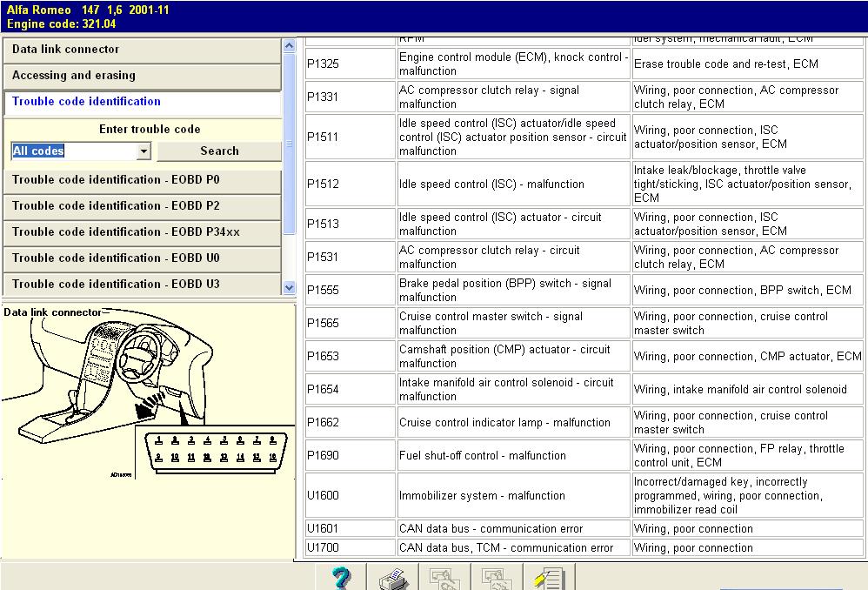Image resolution: width=868 pixels, height=590 pixels.
Task: Click 'Cruise control master switch - signal' description
Action: pyautogui.click(x=513, y=323)
